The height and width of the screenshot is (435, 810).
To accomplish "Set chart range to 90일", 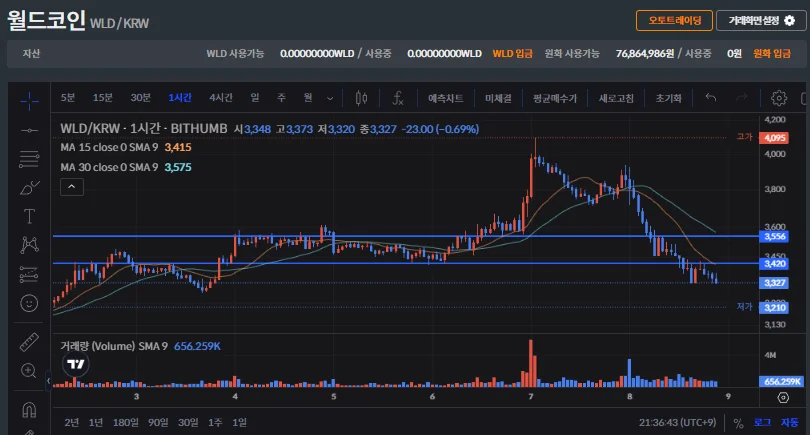I will coord(158,423).
